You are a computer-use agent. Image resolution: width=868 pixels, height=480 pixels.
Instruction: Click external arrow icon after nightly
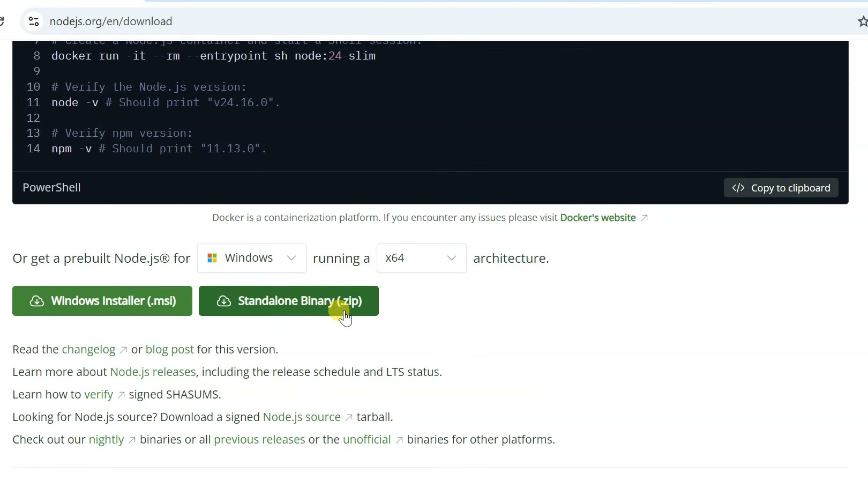[x=132, y=440]
